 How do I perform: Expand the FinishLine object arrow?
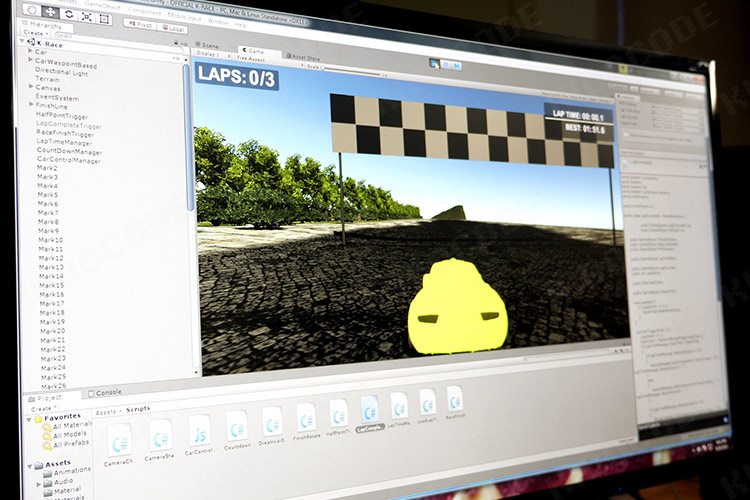31,104
